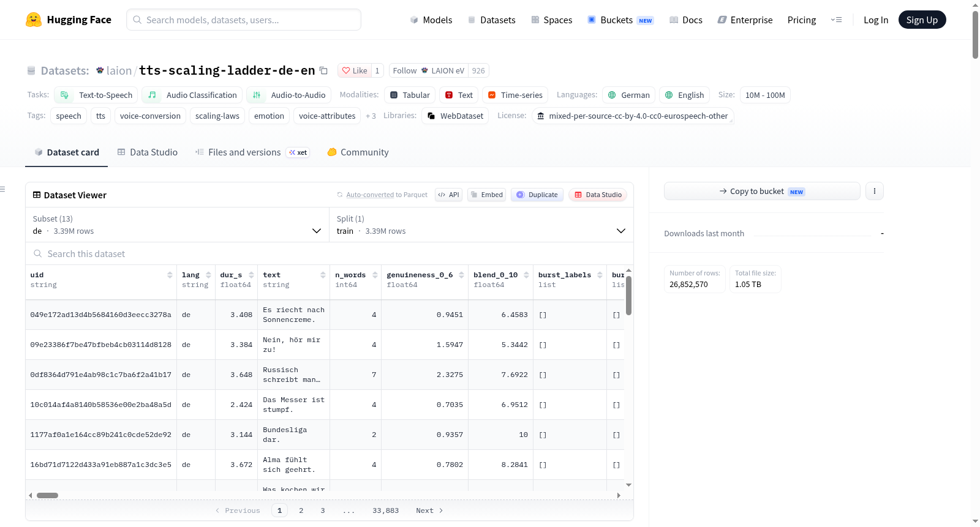
Task: Sort the text column
Action: [323, 275]
